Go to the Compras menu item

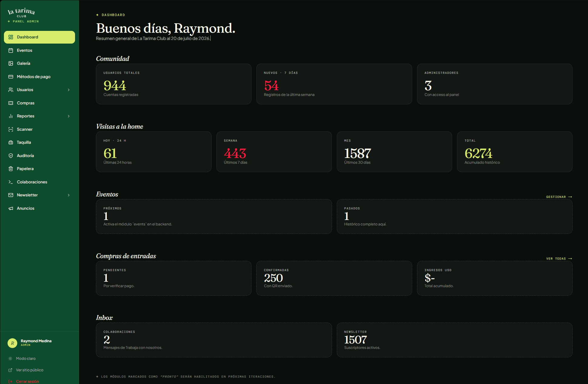(x=39, y=103)
